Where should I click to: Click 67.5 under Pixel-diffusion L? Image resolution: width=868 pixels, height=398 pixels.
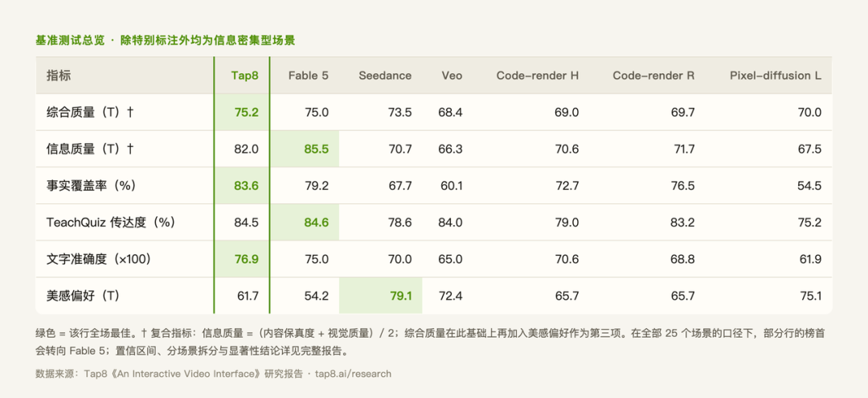[x=810, y=149]
